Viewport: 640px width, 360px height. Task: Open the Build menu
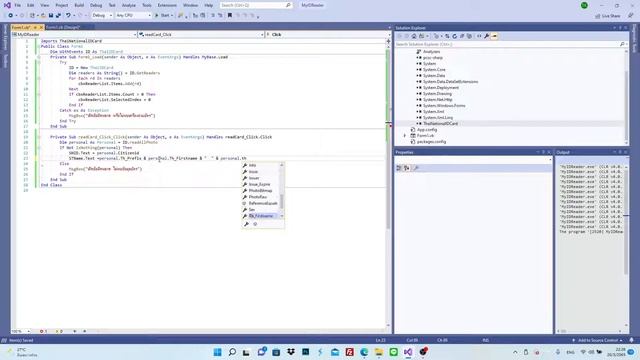pos(79,5)
